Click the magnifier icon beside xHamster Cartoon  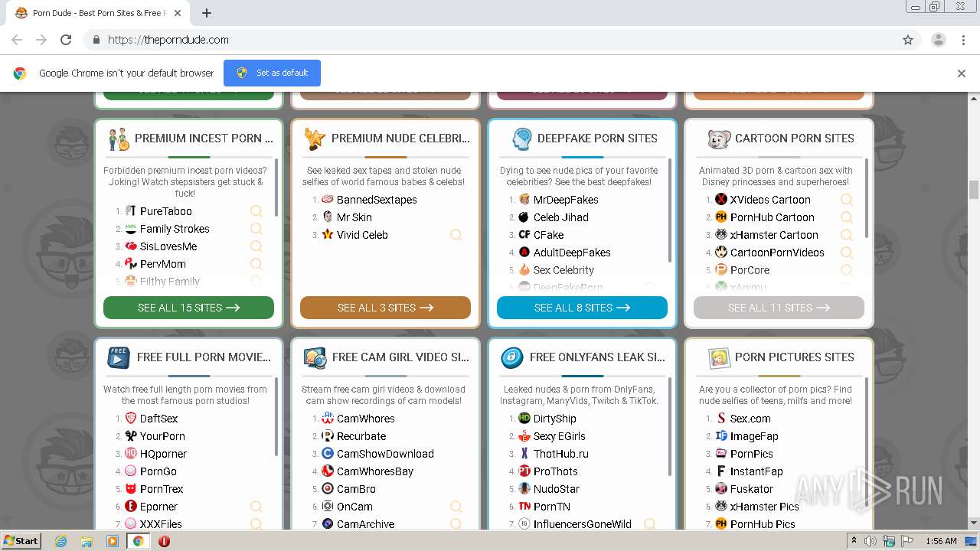click(847, 235)
